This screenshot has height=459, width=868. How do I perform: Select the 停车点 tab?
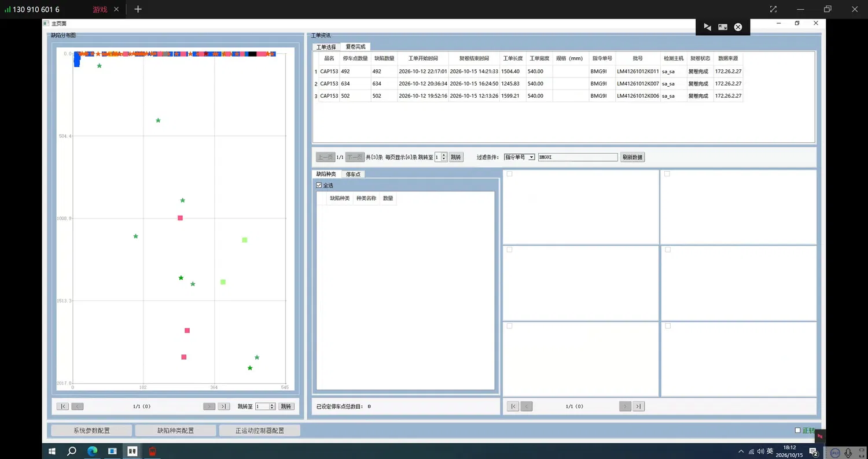point(353,174)
